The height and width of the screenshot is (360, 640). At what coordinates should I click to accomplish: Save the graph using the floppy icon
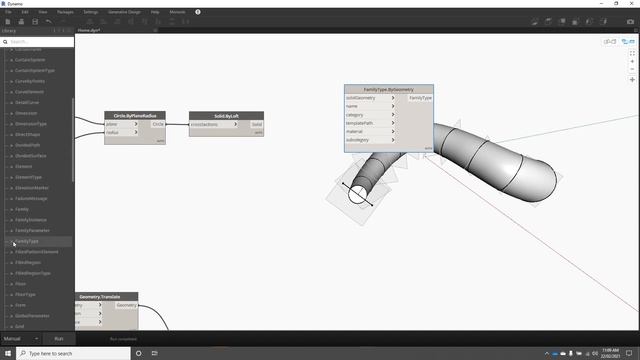[35, 22]
